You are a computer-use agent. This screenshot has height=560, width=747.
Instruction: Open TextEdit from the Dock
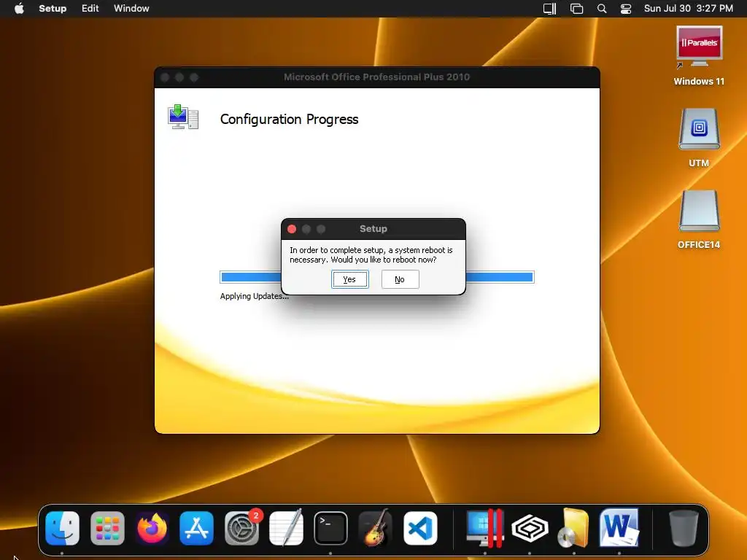pyautogui.click(x=286, y=528)
